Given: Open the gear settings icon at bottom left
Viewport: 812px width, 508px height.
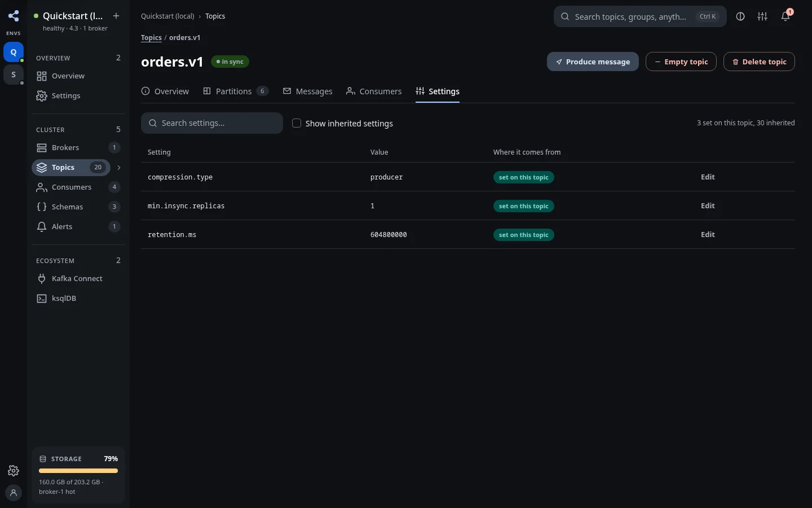Looking at the screenshot, I should 14,471.
